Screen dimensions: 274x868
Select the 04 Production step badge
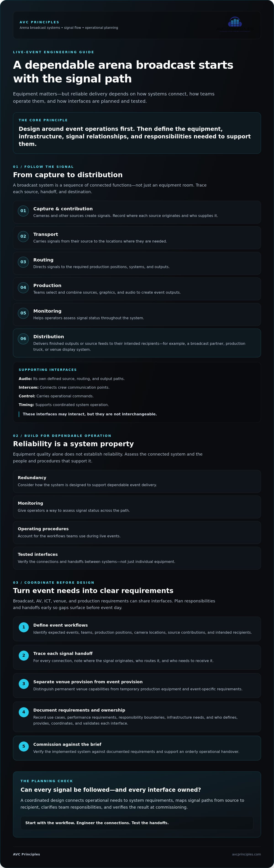(23, 288)
